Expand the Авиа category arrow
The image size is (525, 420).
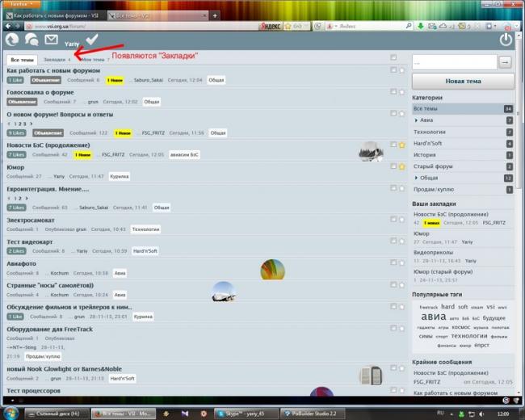417,120
